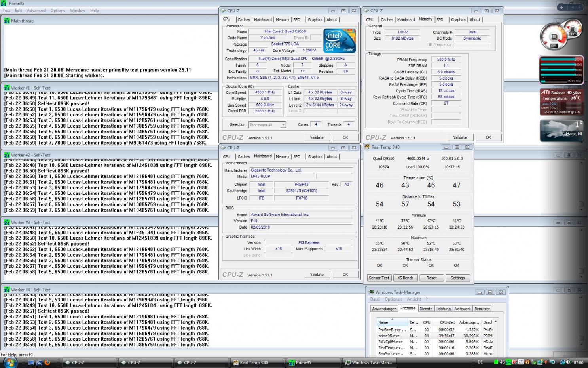The width and height of the screenshot is (588, 368).
Task: Click Real Temp taskbar button
Action: [x=257, y=362]
